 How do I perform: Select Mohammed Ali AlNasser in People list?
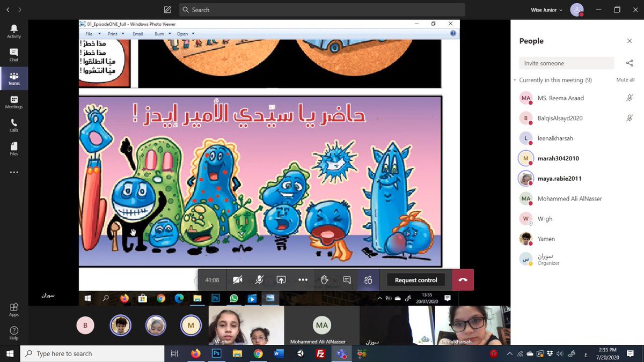[x=577, y=198]
